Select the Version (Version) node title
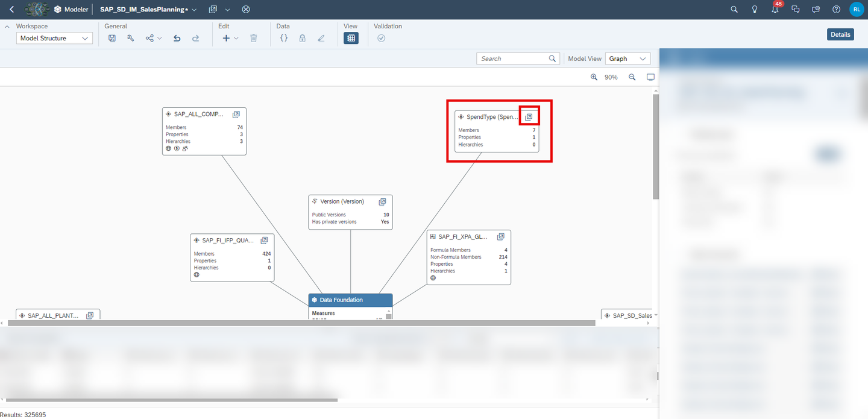This screenshot has width=868, height=419. click(342, 201)
